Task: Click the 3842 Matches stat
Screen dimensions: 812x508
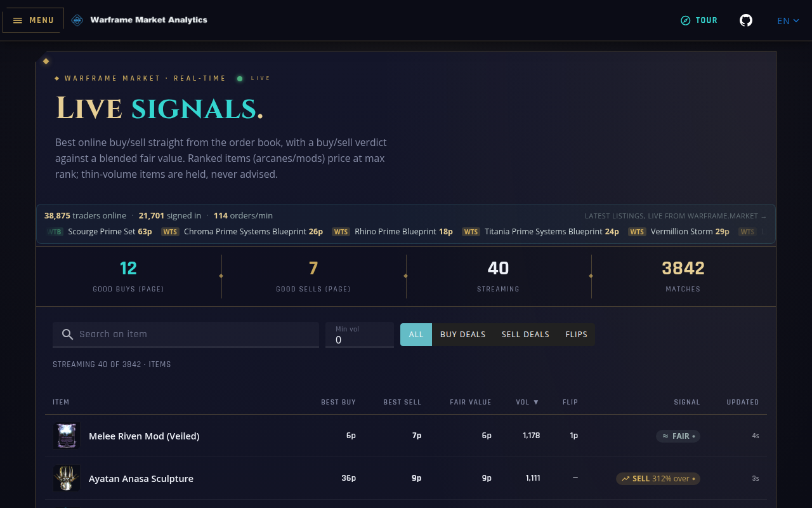Action: (x=683, y=276)
